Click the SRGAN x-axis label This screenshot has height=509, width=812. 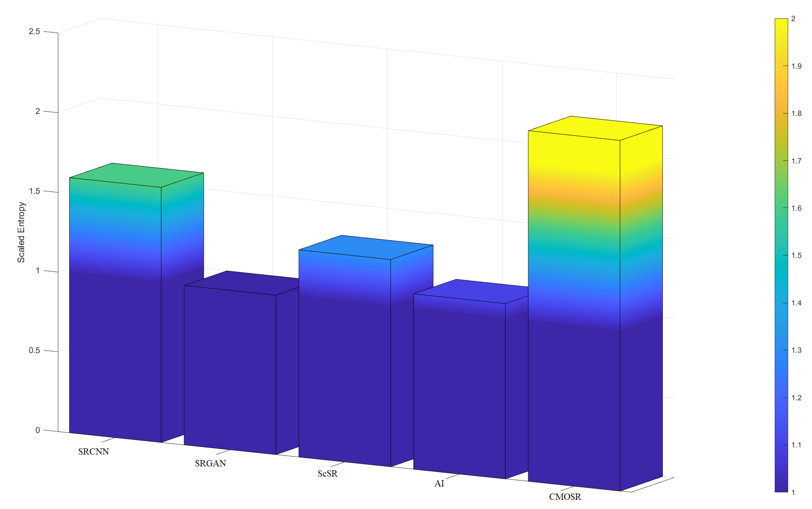210,464
